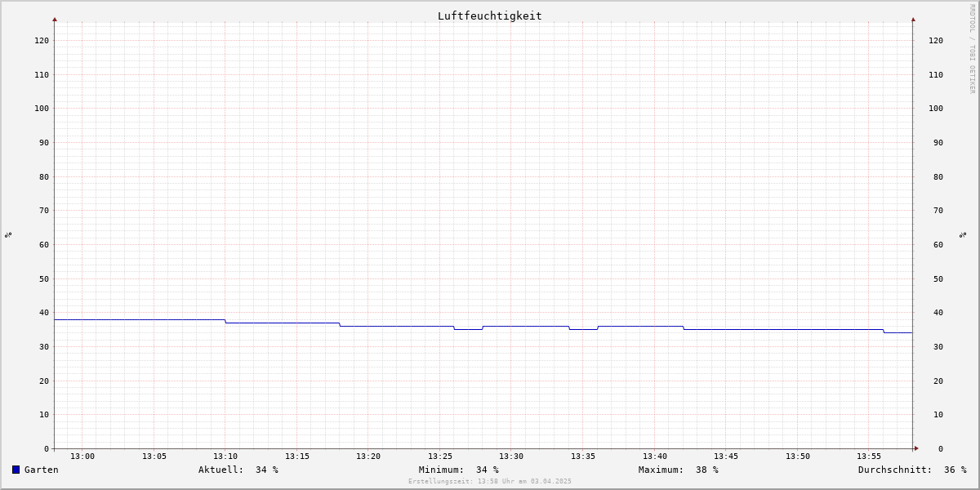
Task: Click the 13:00 time axis label
Action: click(82, 456)
